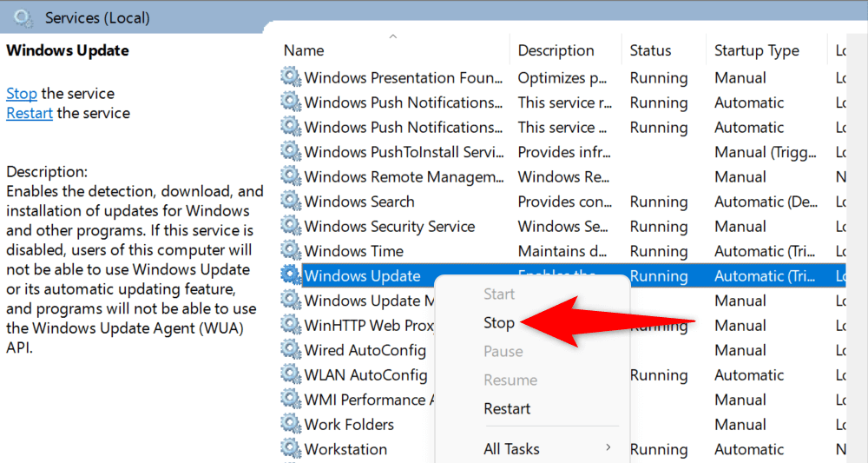868x463 pixels.
Task: Select the Windows Security Service
Action: pos(389,227)
